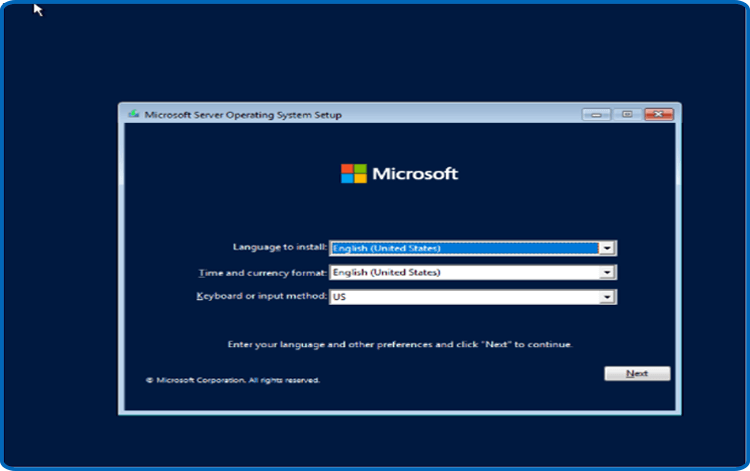Click the Microsoft four-color logo
The image size is (750, 471).
pyautogui.click(x=354, y=174)
